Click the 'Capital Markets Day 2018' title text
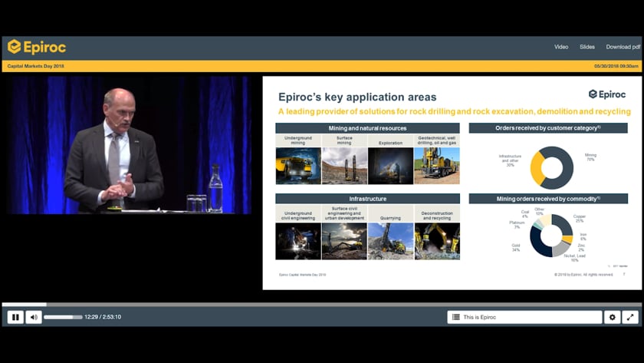The image size is (644, 363). [36, 66]
